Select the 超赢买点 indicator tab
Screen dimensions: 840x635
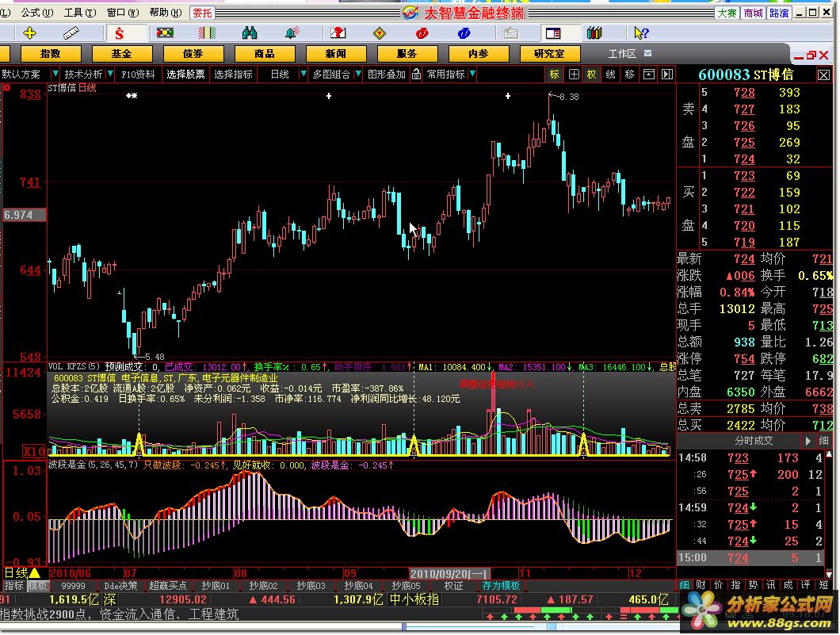click(168, 586)
